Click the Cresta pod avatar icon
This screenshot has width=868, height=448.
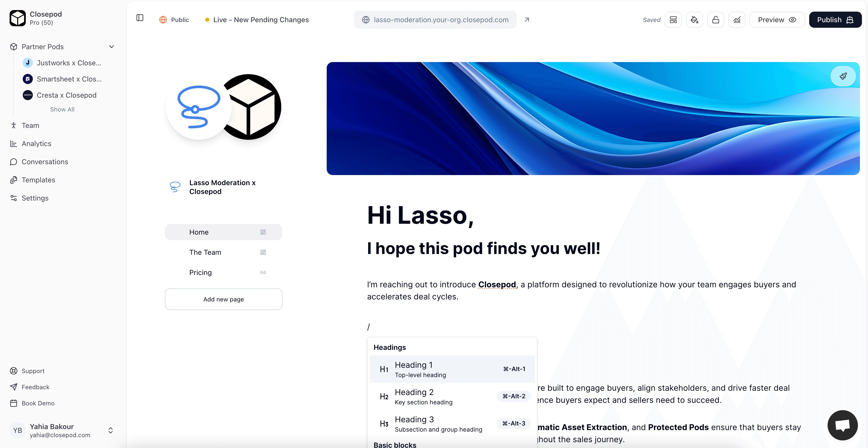coord(28,95)
